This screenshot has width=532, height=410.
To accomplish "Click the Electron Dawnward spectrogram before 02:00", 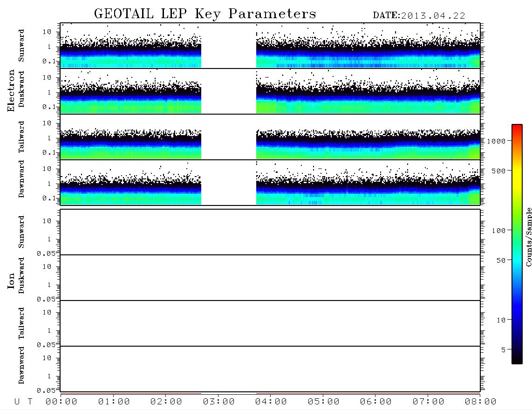I will pyautogui.click(x=130, y=183).
